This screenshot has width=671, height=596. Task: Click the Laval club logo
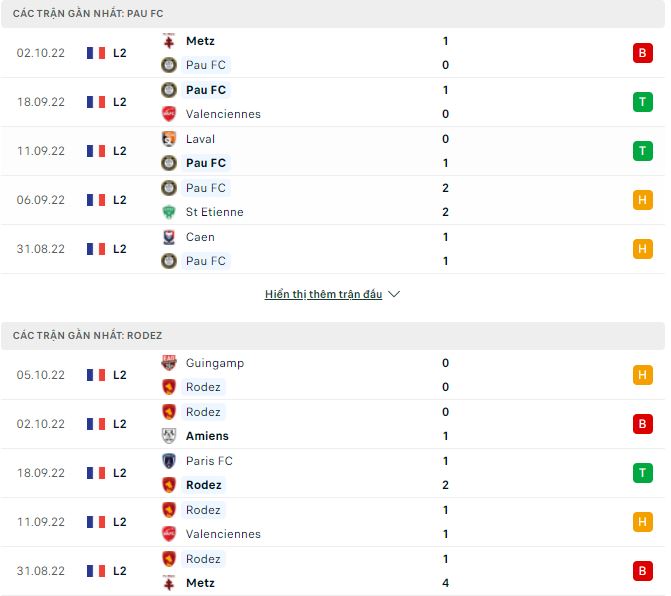[x=169, y=139]
